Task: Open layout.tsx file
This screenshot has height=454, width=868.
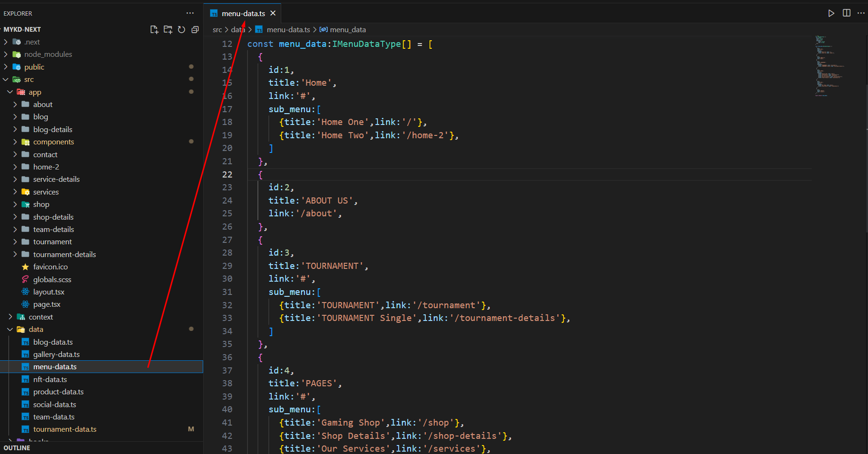Action: tap(101, 292)
